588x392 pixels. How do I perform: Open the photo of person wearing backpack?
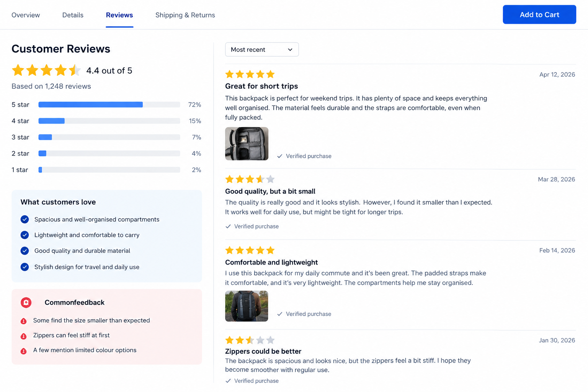tap(247, 306)
